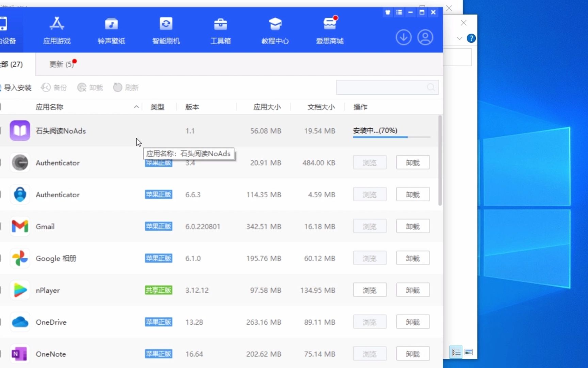Click the installing 70% progress bar
Screen dimensions: 588x368
coord(391,137)
